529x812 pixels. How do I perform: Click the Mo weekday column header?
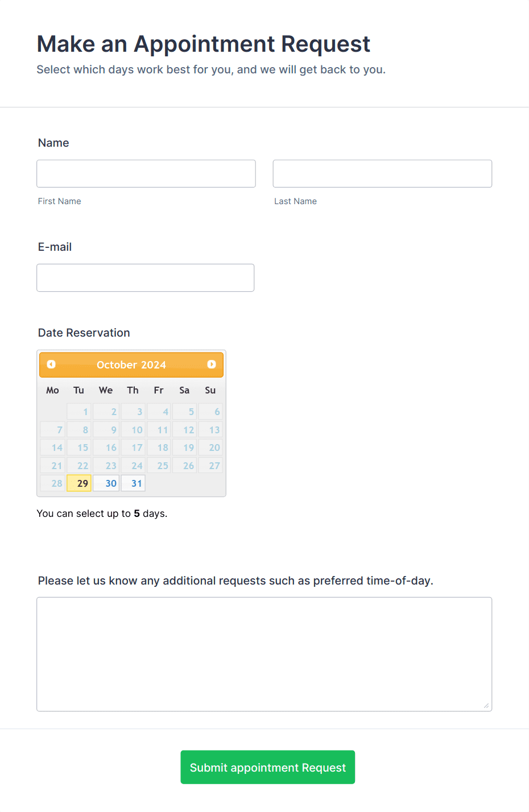[x=52, y=390]
